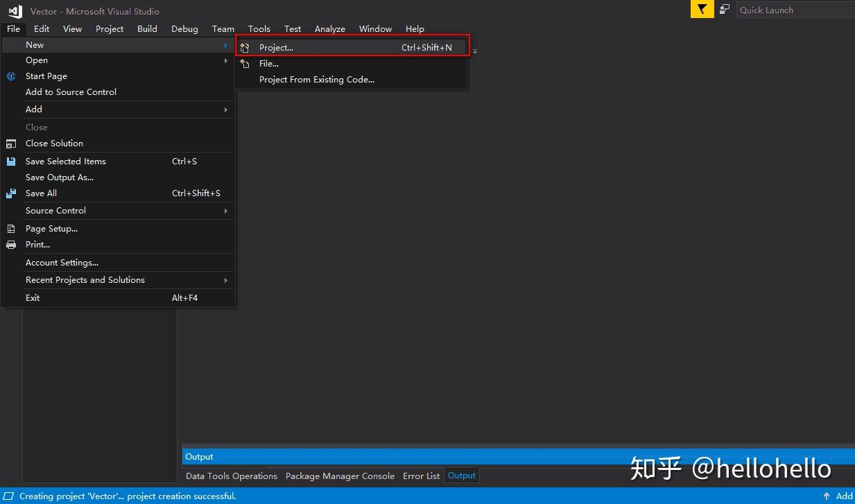Open the Window menu

(376, 29)
